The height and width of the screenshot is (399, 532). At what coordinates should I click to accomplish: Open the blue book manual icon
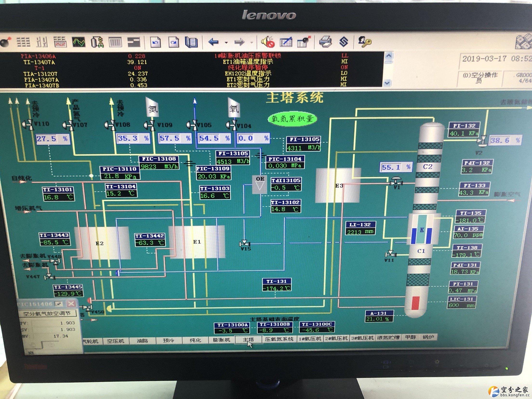(191, 42)
